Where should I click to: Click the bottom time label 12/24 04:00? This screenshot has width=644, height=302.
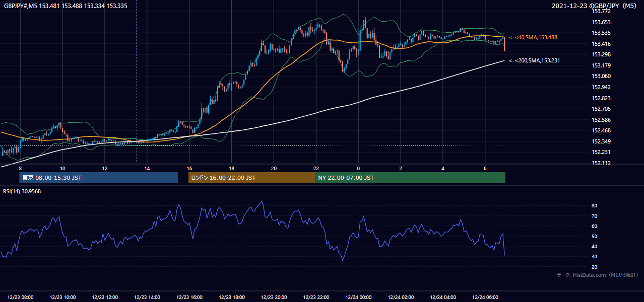pos(443,297)
